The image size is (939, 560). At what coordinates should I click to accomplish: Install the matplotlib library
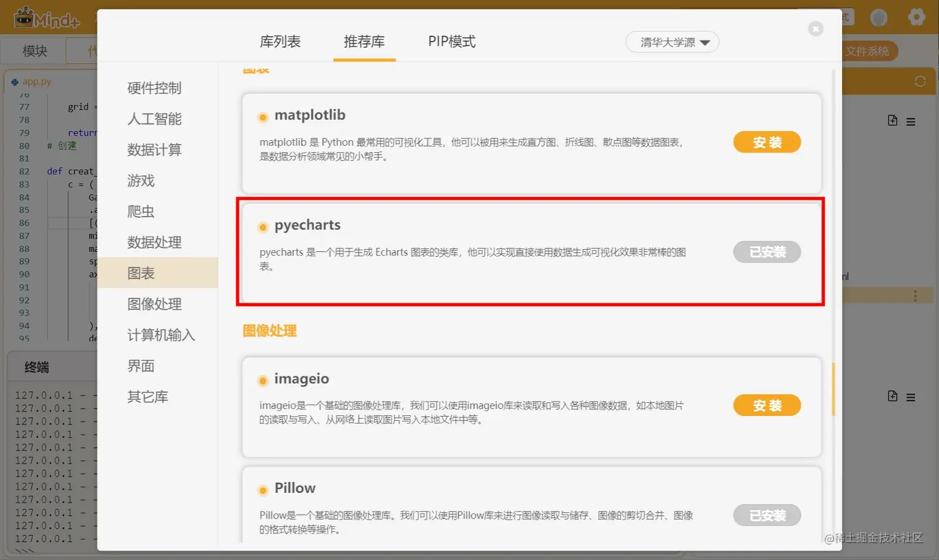coord(767,142)
